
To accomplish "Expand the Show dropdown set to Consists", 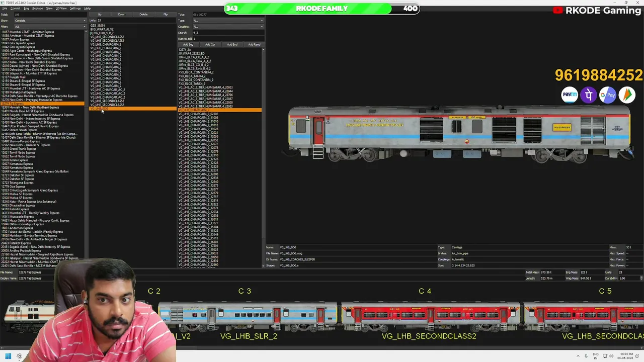I will pos(50,21).
